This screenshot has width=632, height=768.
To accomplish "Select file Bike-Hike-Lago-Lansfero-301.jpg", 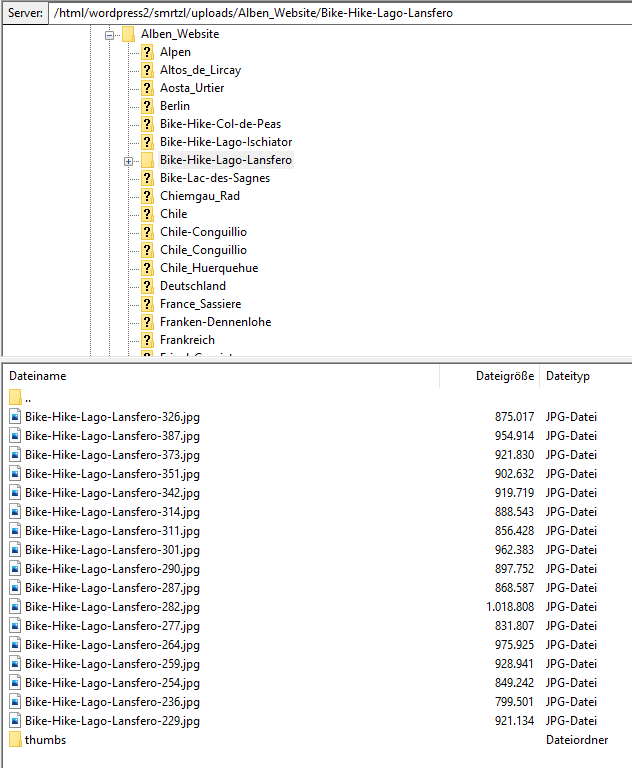I will [x=112, y=550].
